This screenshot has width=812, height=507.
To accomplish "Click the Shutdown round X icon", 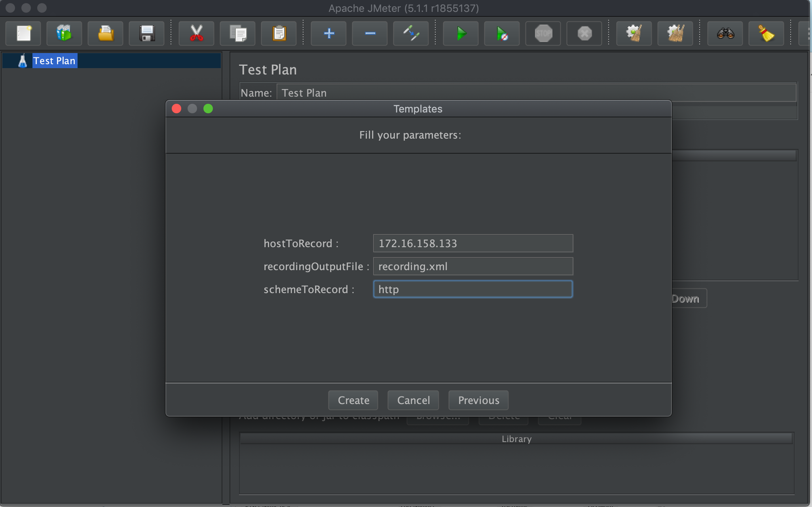I will pos(584,33).
